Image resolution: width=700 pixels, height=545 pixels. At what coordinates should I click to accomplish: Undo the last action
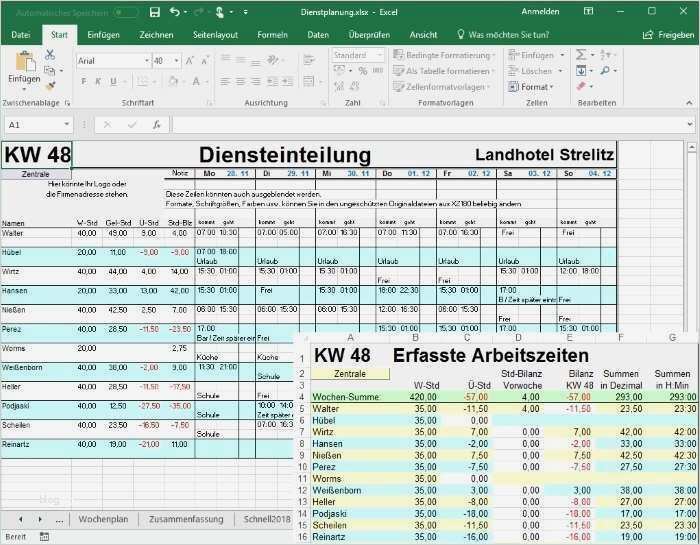(175, 12)
